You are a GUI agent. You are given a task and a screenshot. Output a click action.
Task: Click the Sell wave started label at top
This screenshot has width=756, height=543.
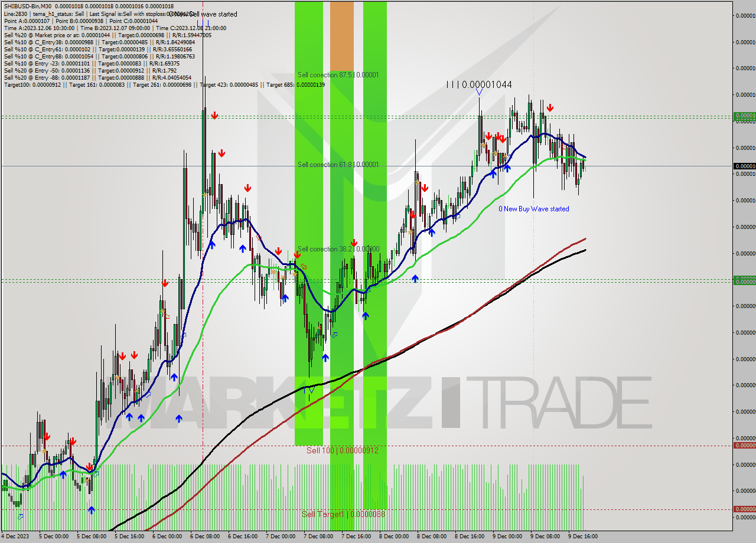tap(204, 14)
